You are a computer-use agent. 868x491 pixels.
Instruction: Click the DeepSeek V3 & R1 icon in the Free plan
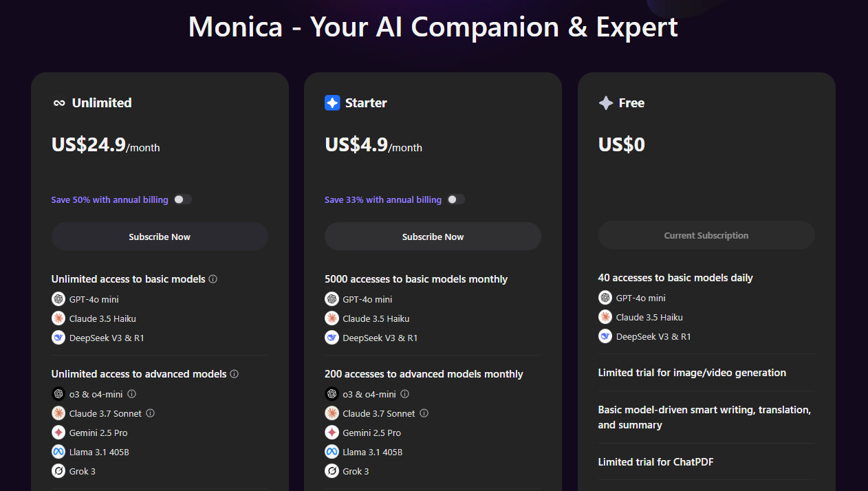tap(605, 336)
